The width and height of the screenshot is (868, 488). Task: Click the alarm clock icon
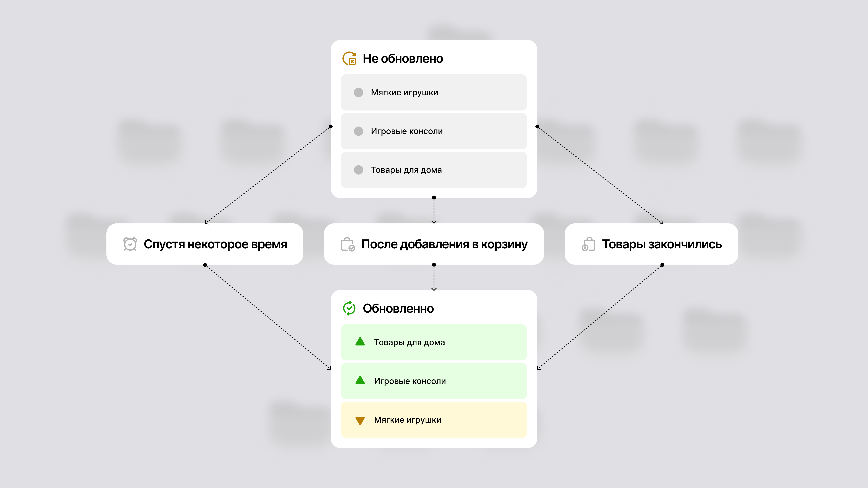coord(130,244)
